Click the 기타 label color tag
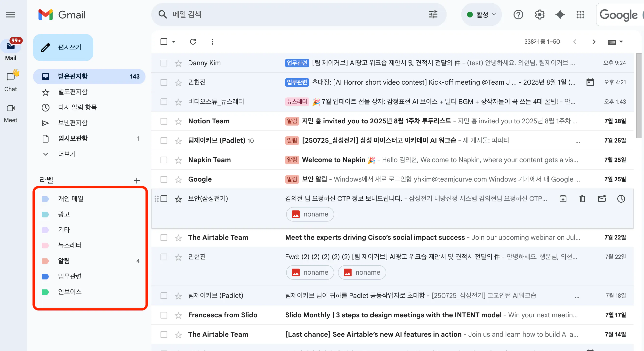This screenshot has height=351, width=644. pyautogui.click(x=45, y=230)
